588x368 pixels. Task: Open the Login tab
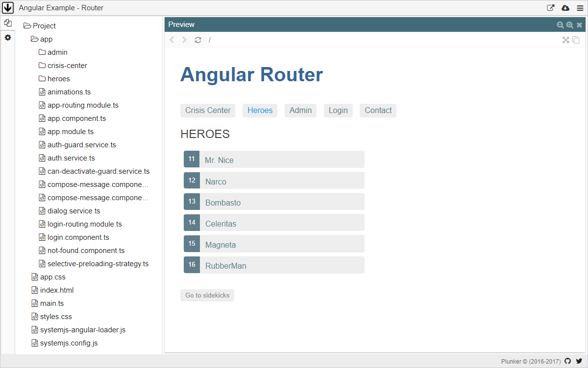pyautogui.click(x=338, y=110)
